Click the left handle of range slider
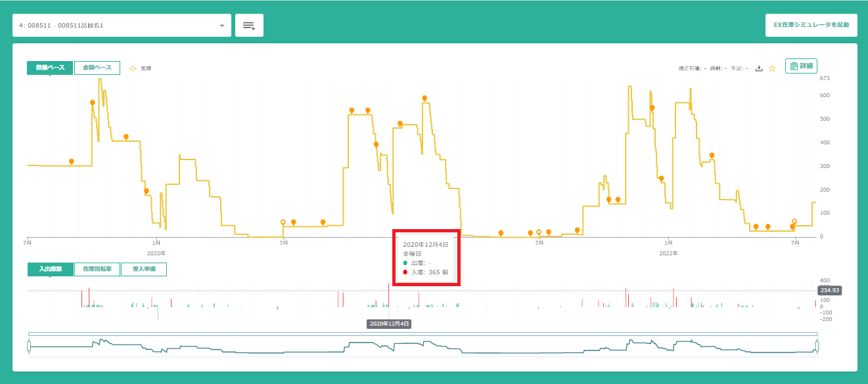Viewport: 868px width, 384px height. click(x=29, y=346)
